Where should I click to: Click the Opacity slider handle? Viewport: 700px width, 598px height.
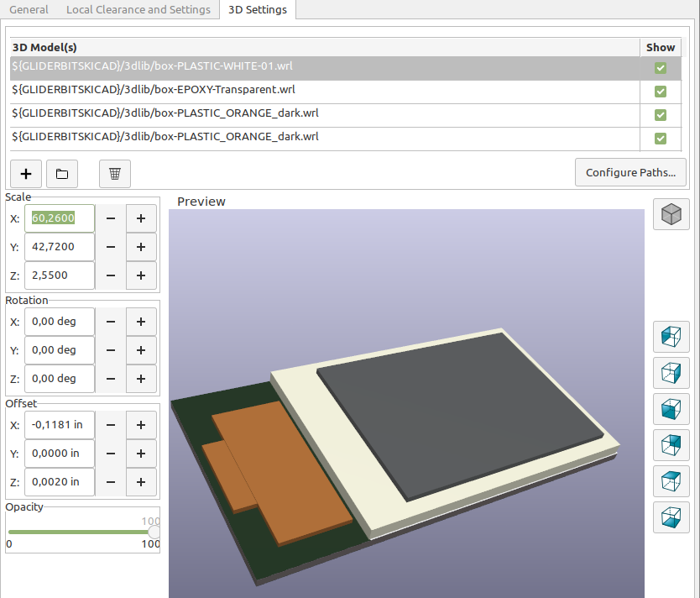point(154,532)
